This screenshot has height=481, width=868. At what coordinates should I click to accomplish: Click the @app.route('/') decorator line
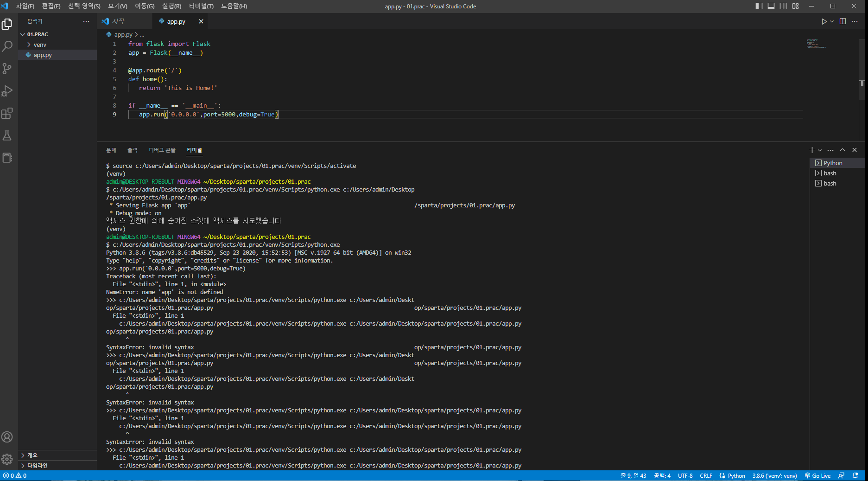pyautogui.click(x=155, y=70)
